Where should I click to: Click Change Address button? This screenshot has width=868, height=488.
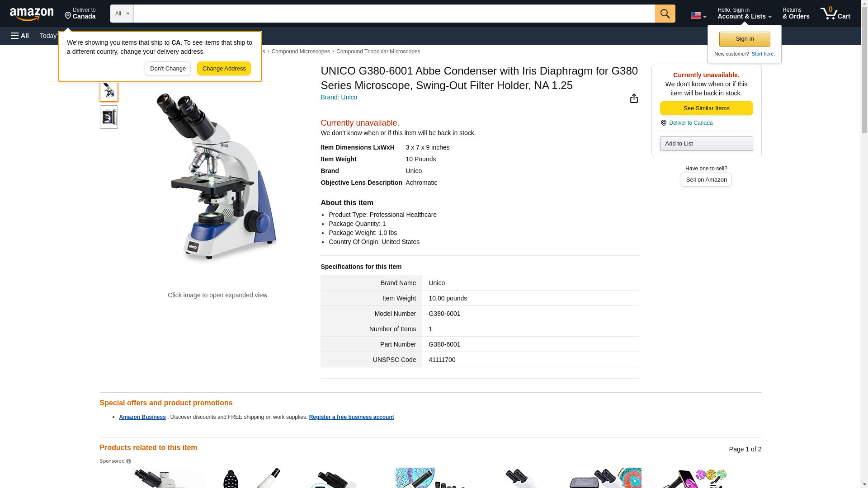tap(224, 69)
